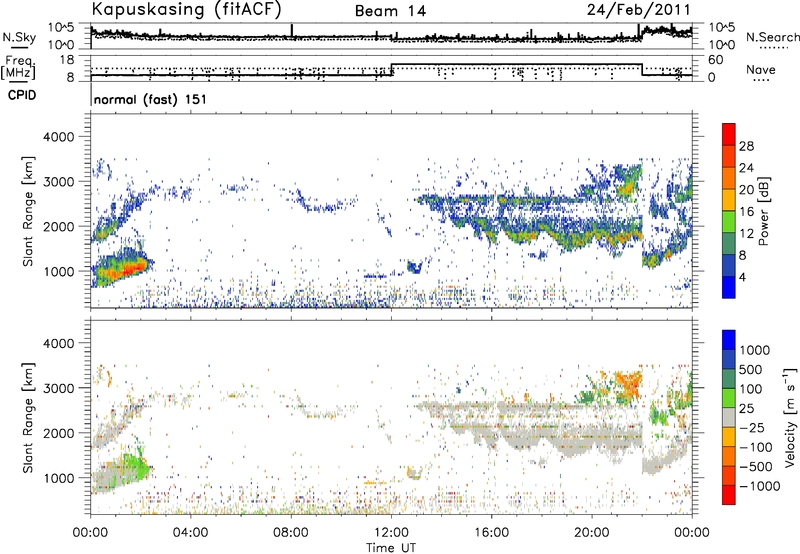Click the velocity colorbar '-1000' label
Viewport: 800px width, 554px height.
(759, 486)
